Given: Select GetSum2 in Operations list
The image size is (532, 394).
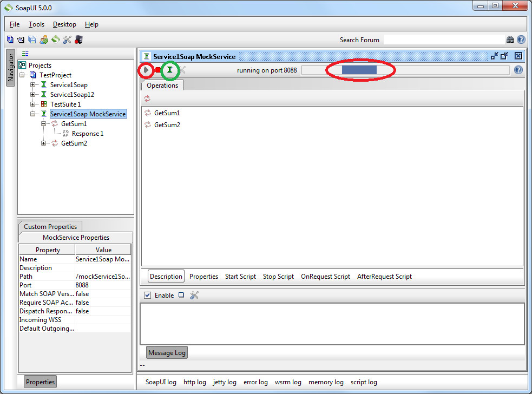Looking at the screenshot, I should (x=167, y=125).
